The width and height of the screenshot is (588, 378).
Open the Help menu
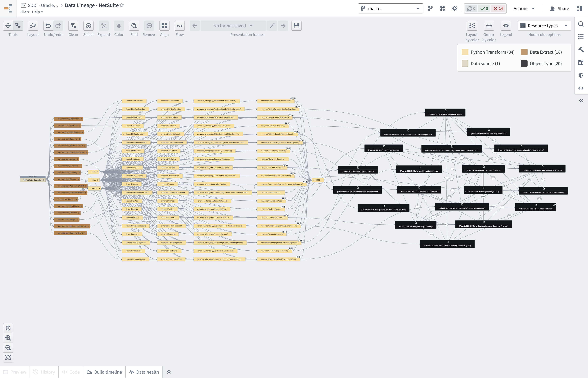(x=37, y=12)
